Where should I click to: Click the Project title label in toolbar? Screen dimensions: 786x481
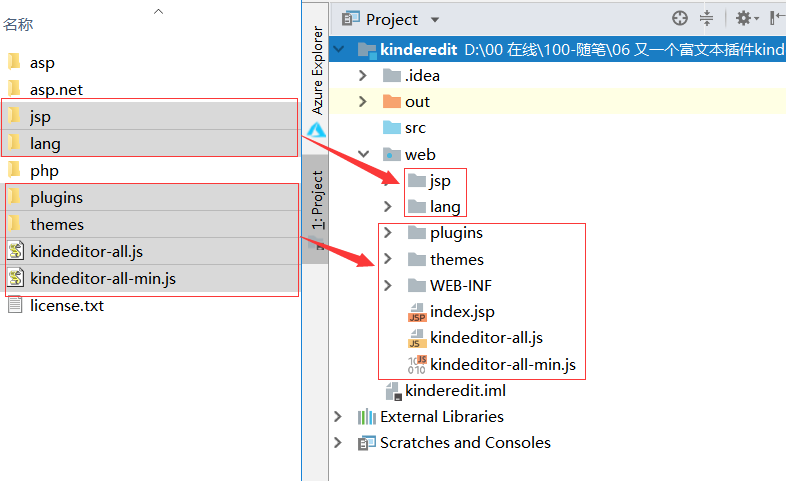click(x=391, y=20)
